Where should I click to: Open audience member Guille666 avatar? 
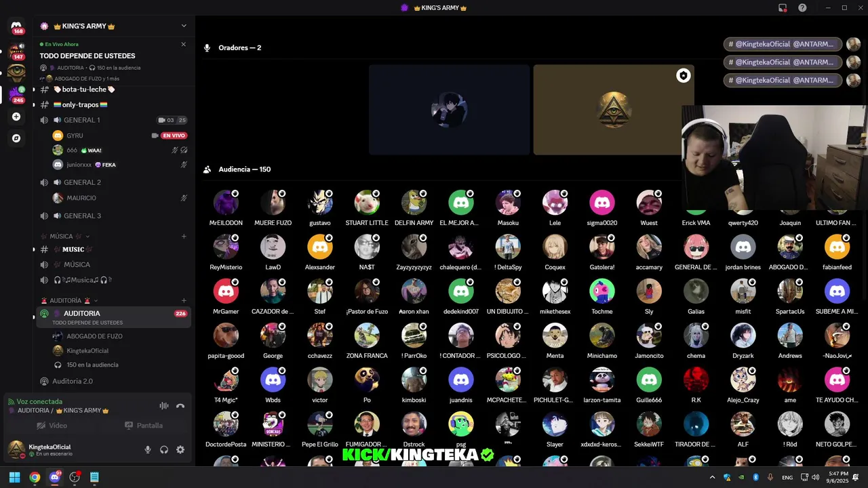click(649, 380)
